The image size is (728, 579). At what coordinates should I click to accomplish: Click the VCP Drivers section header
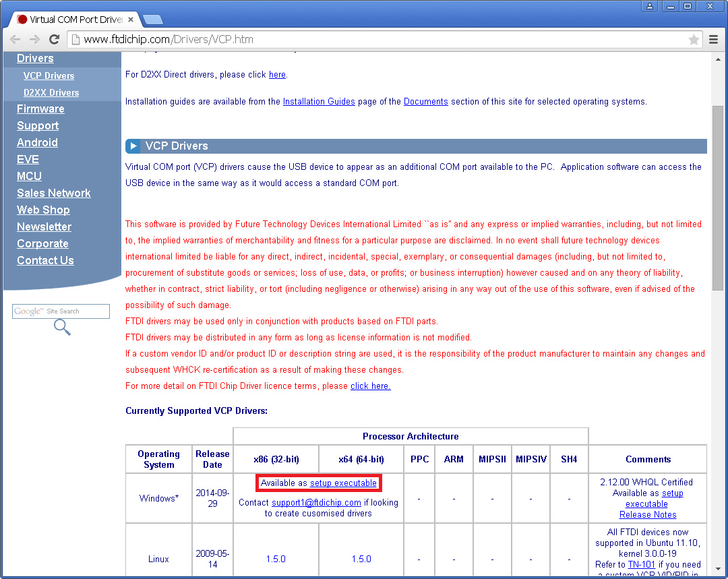416,146
